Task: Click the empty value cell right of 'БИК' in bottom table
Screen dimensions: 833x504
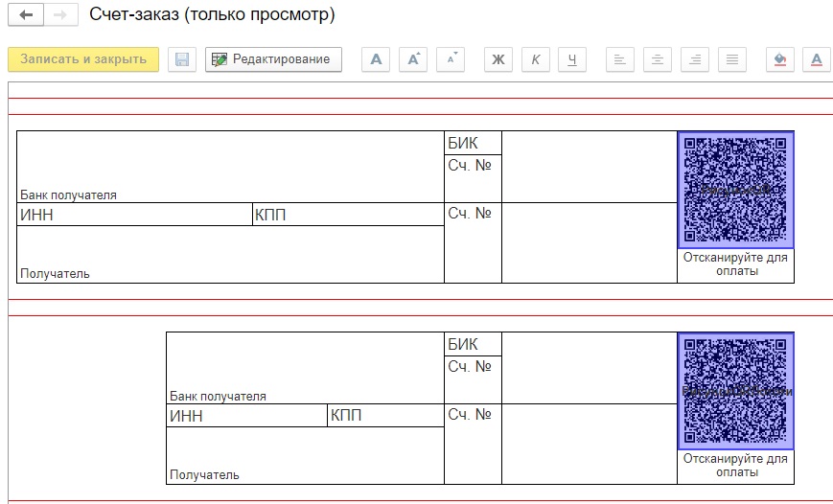Action: tap(590, 368)
